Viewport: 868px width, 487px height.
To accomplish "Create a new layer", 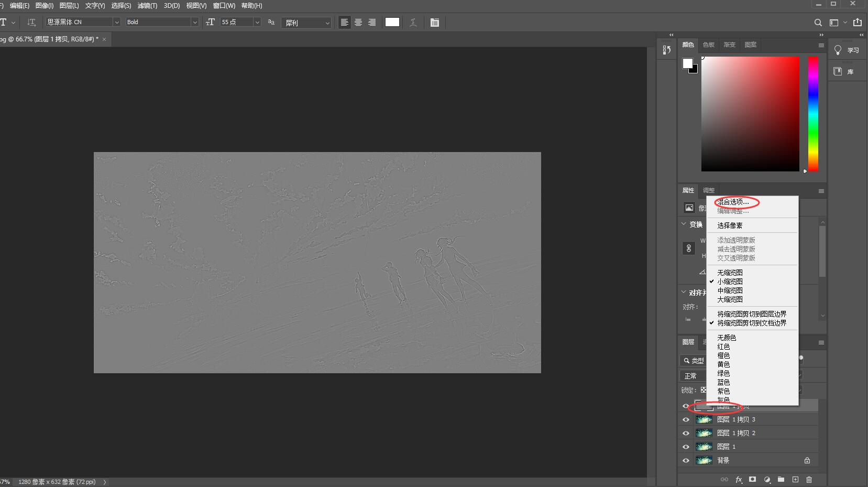I will pyautogui.click(x=795, y=479).
